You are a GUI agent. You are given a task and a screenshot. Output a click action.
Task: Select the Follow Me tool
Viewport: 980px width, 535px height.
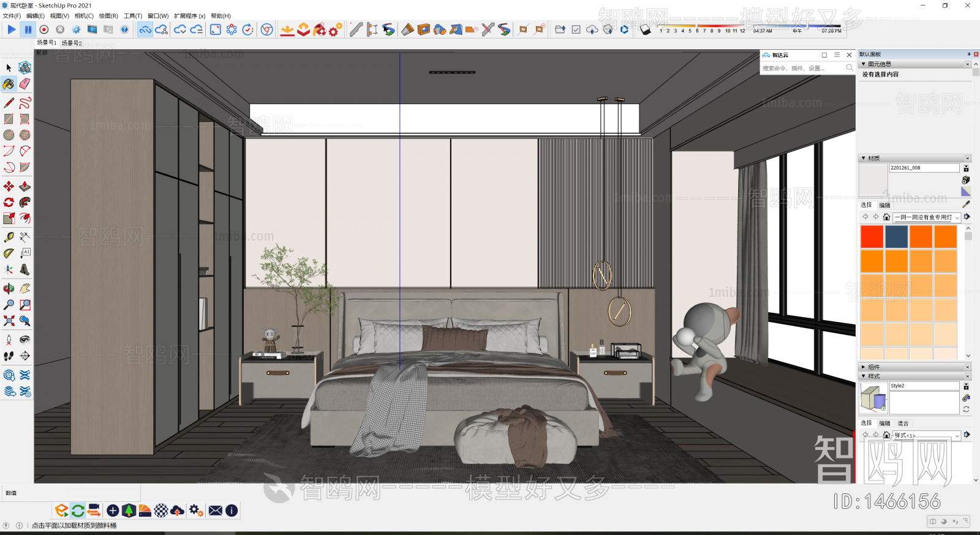pyautogui.click(x=24, y=202)
